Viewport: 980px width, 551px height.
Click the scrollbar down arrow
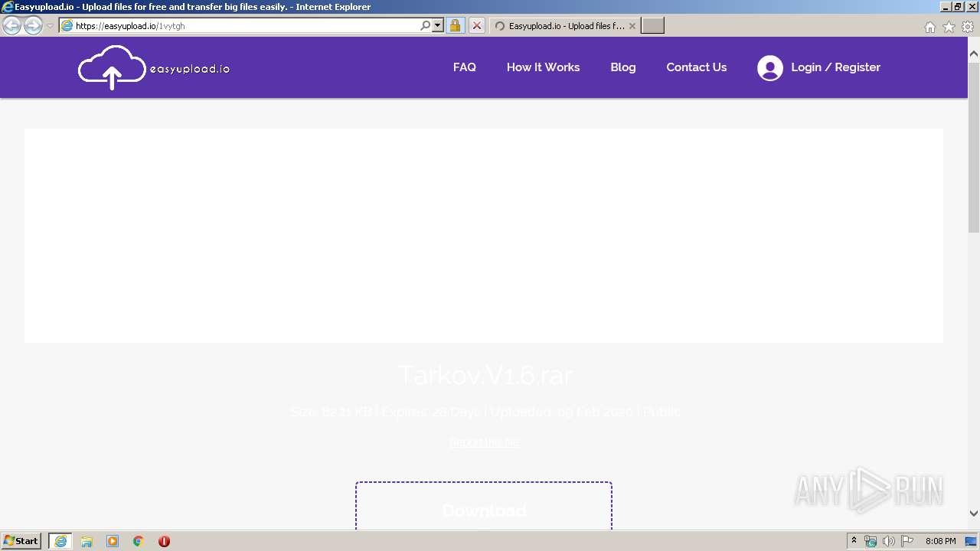(974, 514)
